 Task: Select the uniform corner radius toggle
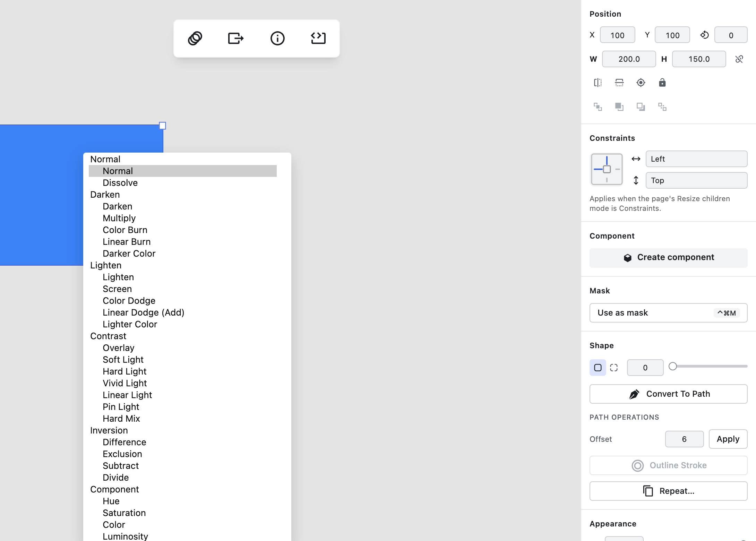pyautogui.click(x=598, y=368)
